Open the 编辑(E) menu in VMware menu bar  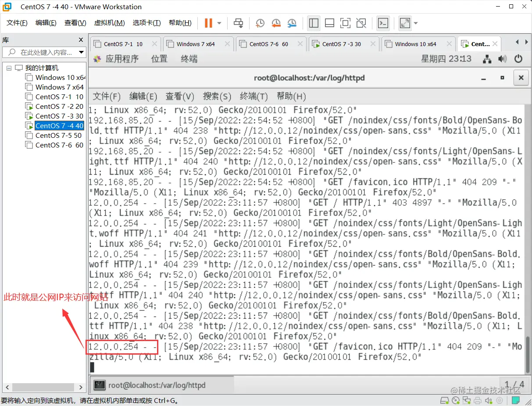point(46,23)
